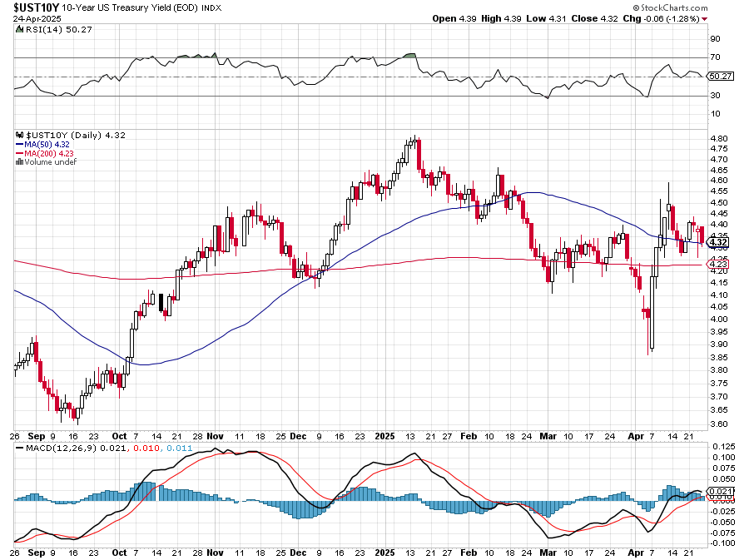Click the candlestick icon beside $UST10Y (Daily)
Viewport: 749px width, 560px height.
tap(20, 135)
